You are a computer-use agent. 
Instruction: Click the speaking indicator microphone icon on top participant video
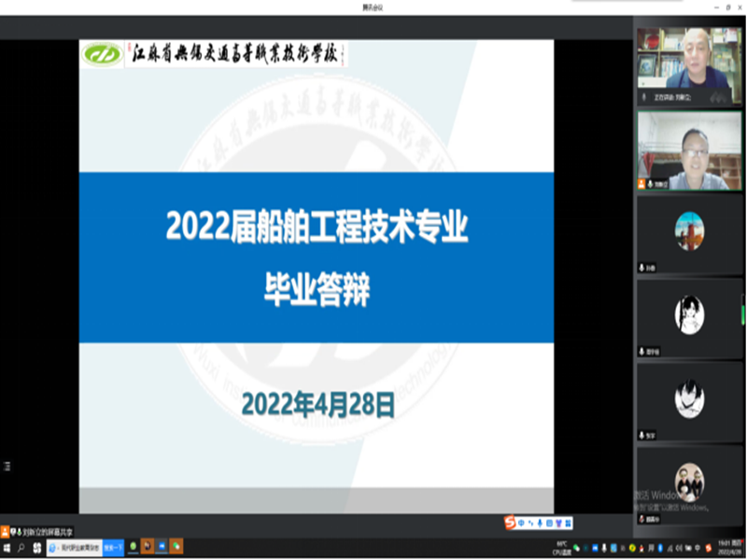644,96
